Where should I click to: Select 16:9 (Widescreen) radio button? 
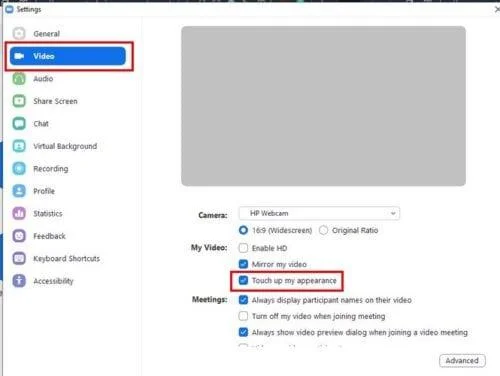coord(243,230)
